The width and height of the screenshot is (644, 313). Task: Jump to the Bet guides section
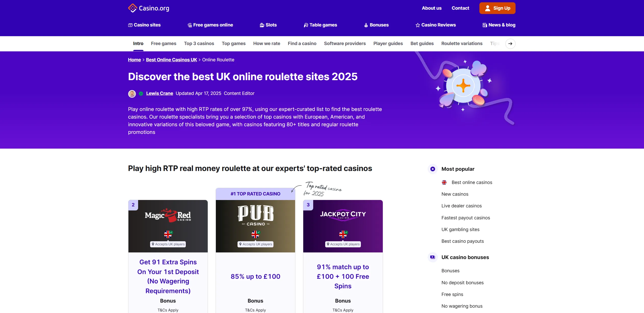422,44
